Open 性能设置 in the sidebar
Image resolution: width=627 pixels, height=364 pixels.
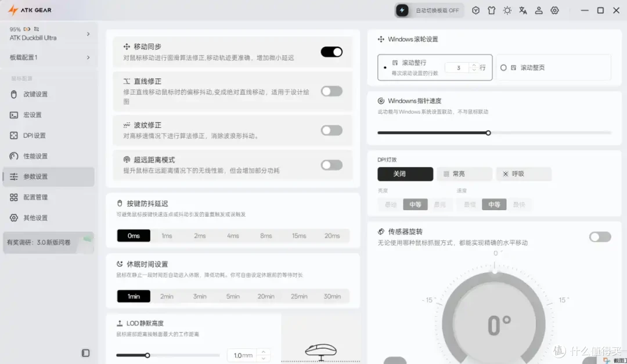click(48, 156)
